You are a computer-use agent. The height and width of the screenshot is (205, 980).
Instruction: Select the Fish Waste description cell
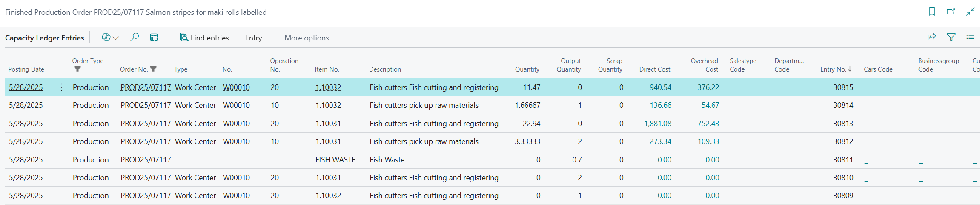[387, 159]
